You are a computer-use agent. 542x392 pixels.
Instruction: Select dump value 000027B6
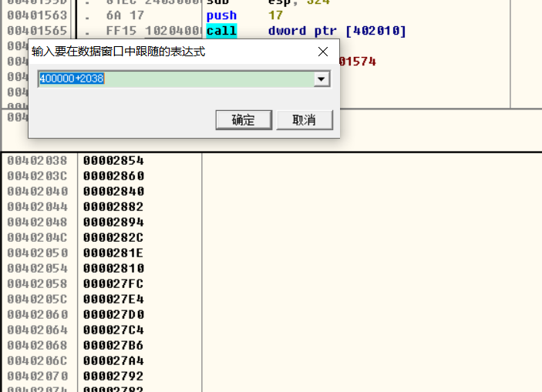click(x=113, y=345)
